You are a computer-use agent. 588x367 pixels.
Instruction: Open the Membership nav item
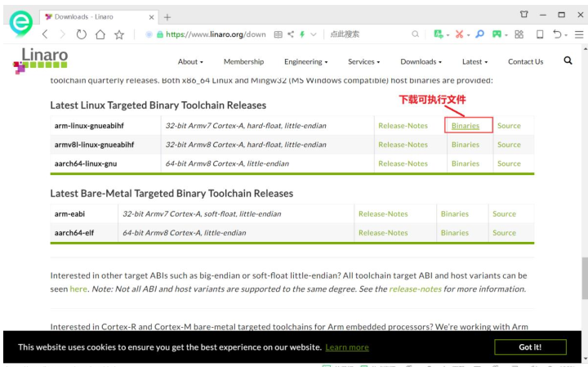click(243, 61)
